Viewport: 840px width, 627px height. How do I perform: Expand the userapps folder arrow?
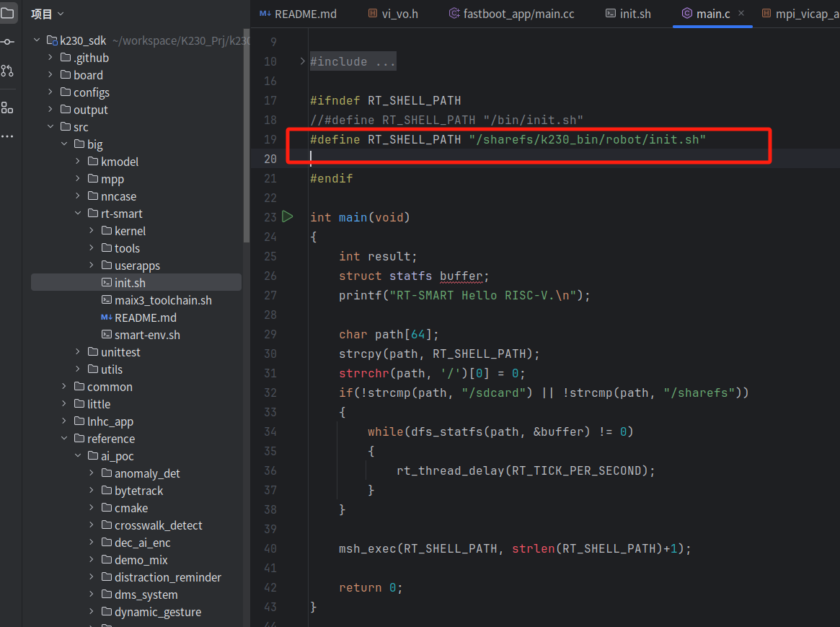(x=92, y=266)
